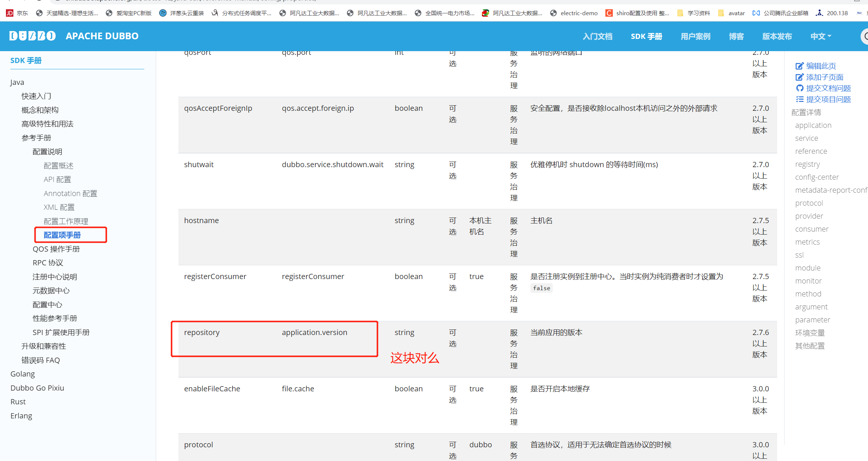Open 升级和兼容性 in the sidebar
Screen dimensions: 868x461
click(x=44, y=346)
